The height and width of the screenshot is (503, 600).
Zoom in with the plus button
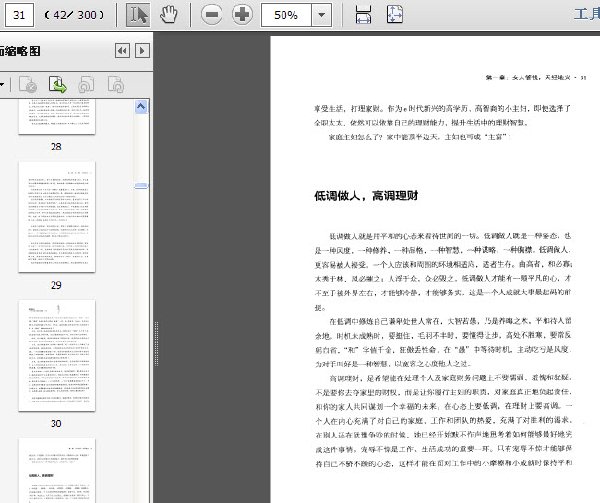242,15
